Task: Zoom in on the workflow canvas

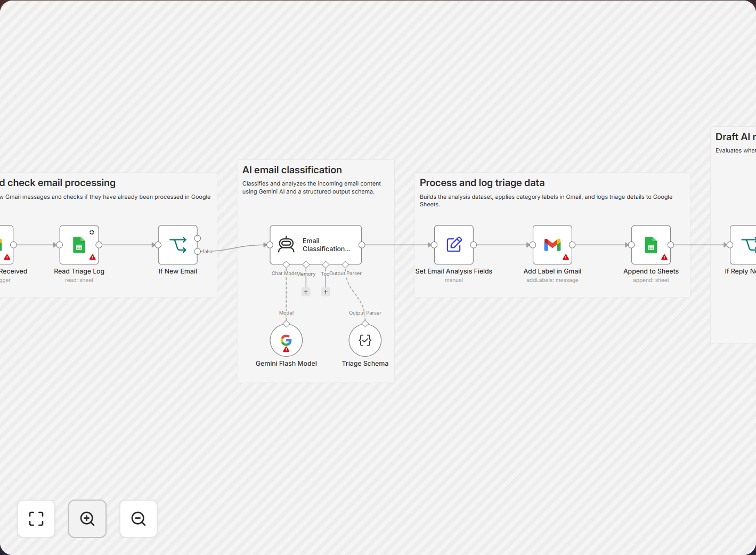Action: [x=87, y=519]
